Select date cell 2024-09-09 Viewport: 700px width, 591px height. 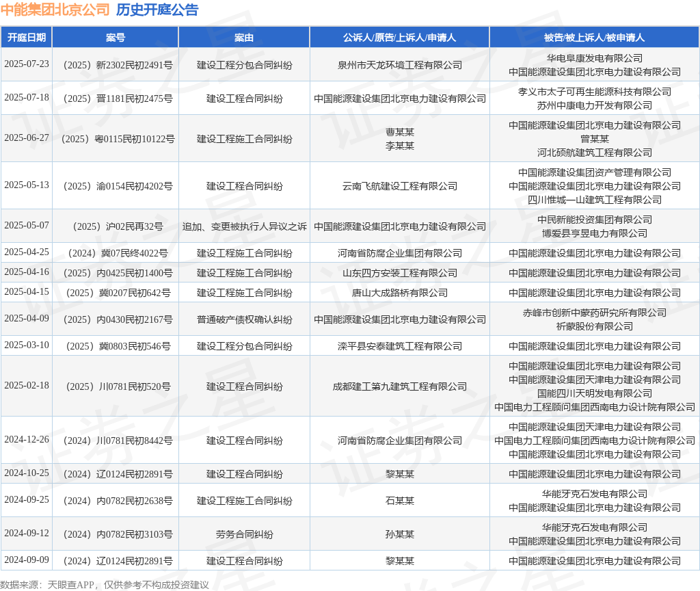[27, 560]
